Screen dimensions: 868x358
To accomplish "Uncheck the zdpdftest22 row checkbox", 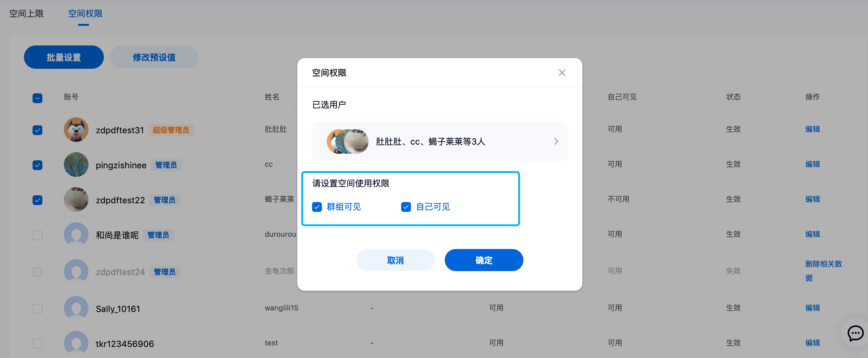I will coord(37,200).
